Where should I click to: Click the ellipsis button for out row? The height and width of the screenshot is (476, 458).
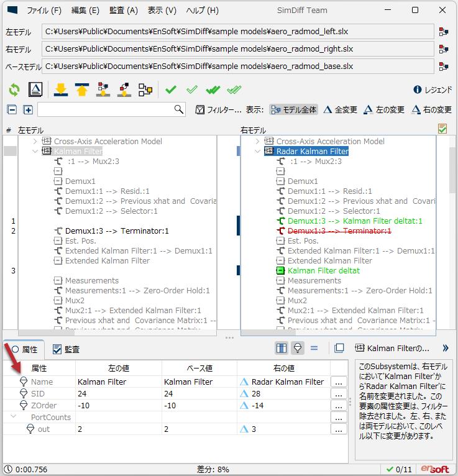(x=339, y=429)
